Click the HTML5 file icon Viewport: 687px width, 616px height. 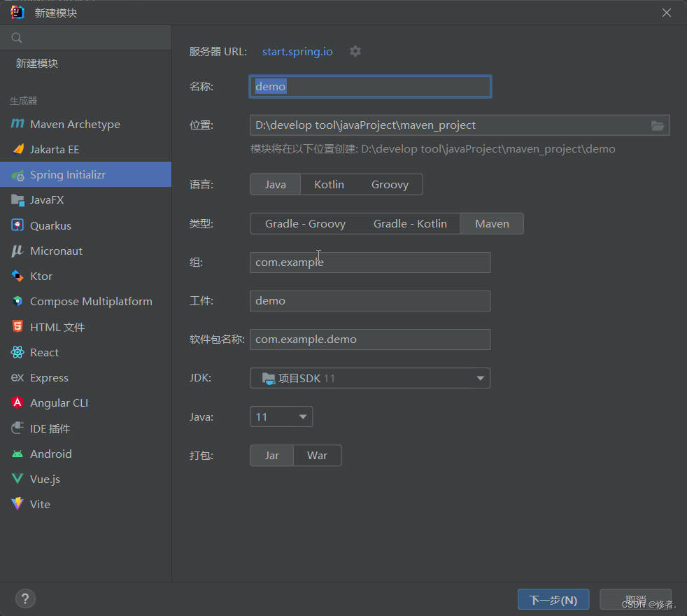(x=17, y=327)
